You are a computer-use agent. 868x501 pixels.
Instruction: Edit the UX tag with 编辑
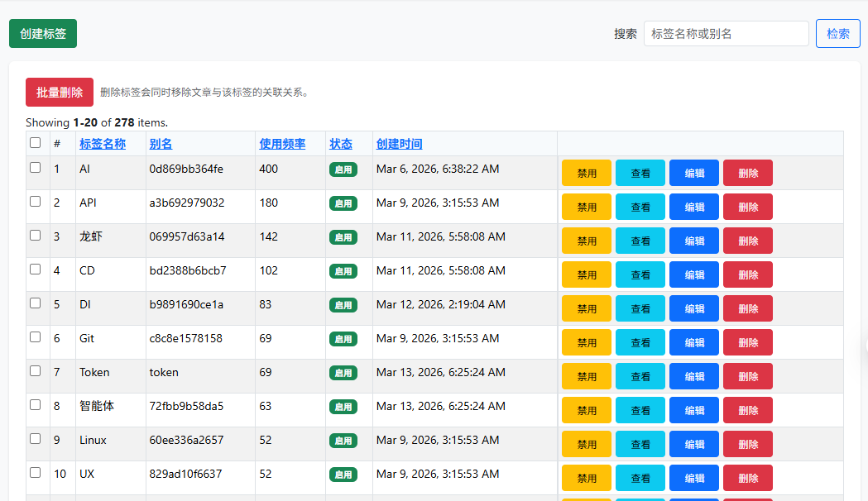[x=694, y=479]
